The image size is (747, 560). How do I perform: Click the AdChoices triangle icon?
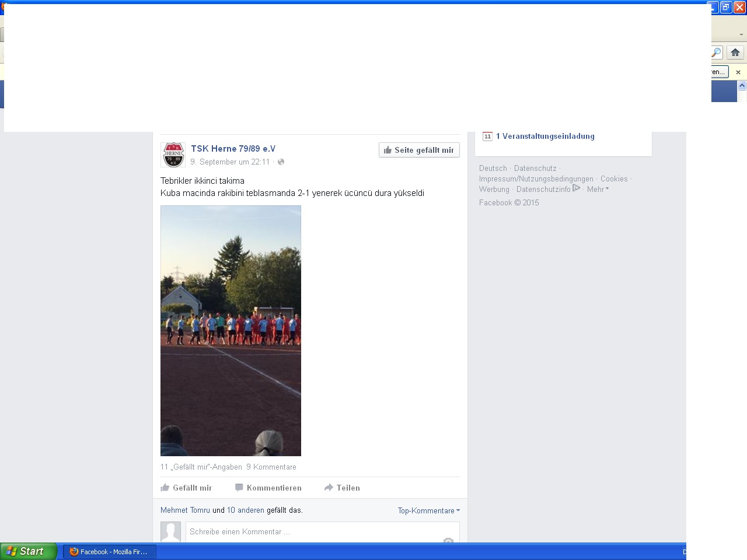click(576, 188)
